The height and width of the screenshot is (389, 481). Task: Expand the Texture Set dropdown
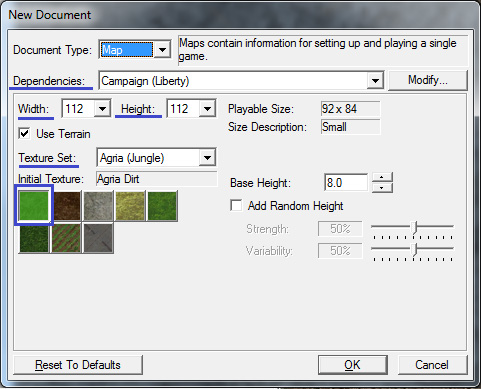pos(207,158)
